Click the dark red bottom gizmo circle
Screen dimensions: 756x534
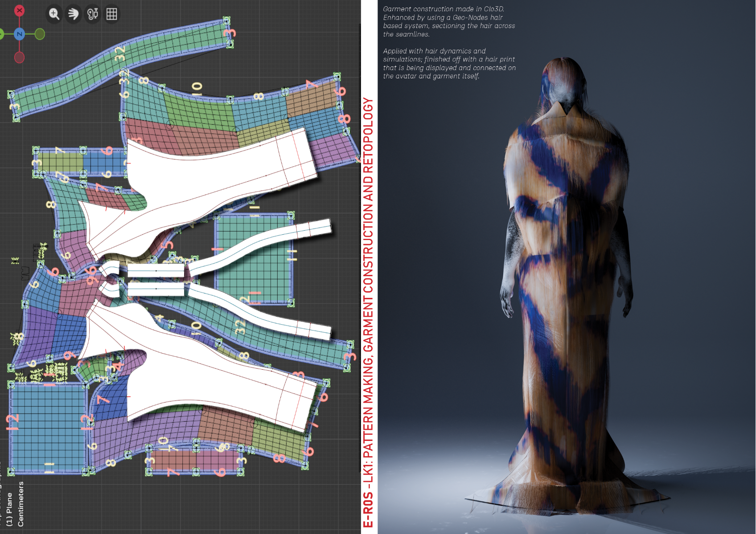tap(19, 57)
